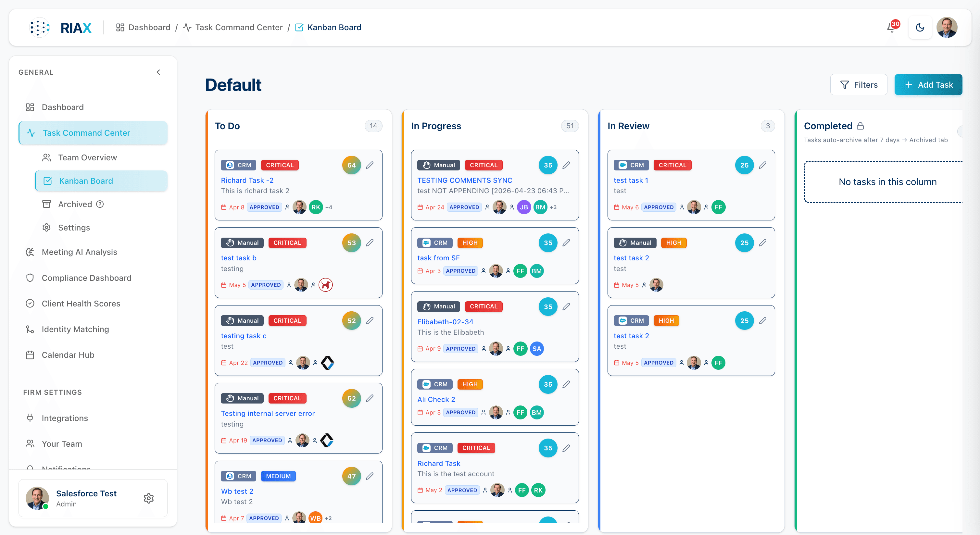
Task: Open Your Team under Firm Settings
Action: 93,444
